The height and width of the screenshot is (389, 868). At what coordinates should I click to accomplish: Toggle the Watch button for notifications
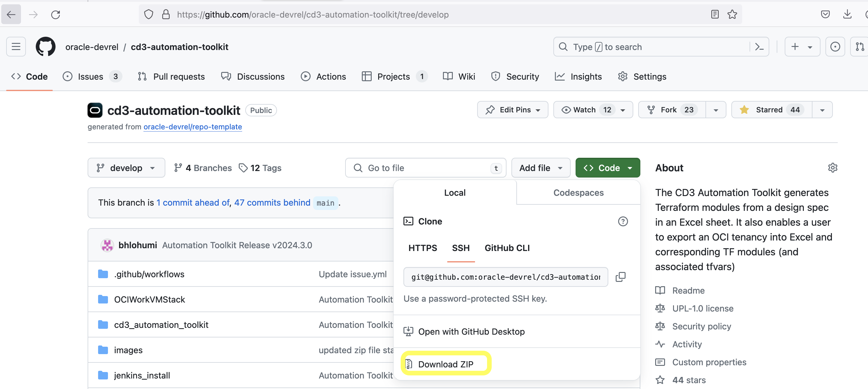tap(585, 110)
